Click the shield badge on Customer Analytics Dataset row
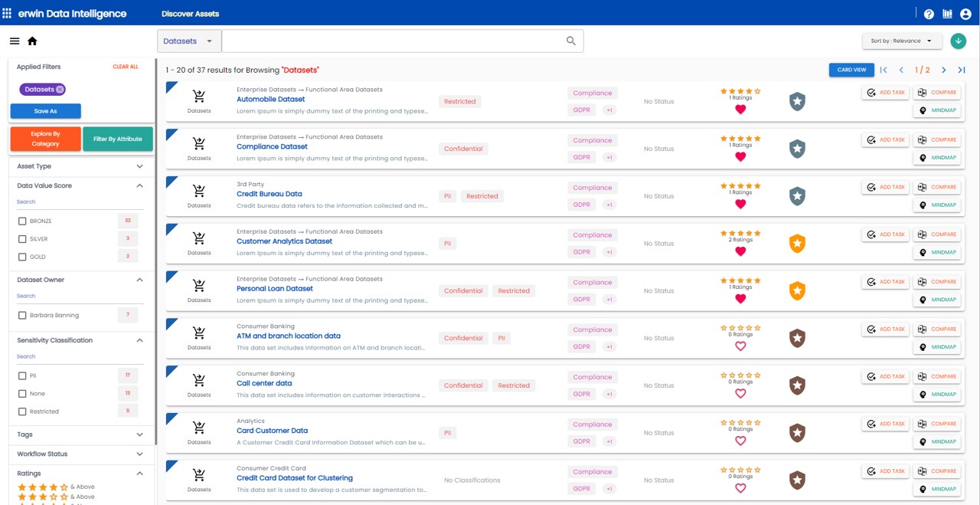The image size is (980, 505). (x=796, y=243)
